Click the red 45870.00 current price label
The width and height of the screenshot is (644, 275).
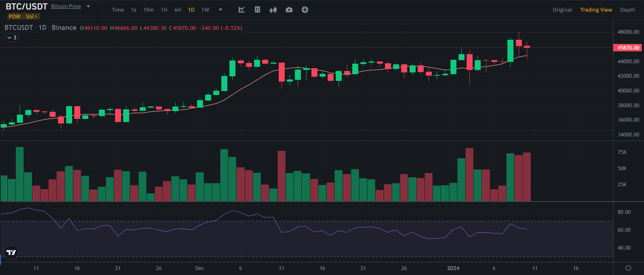coord(628,48)
